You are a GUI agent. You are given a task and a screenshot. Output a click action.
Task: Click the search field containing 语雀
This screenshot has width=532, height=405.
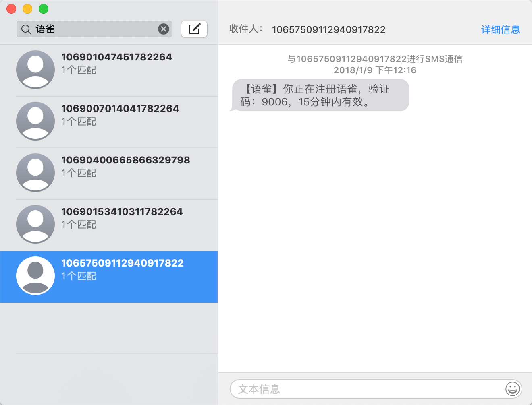click(x=94, y=29)
